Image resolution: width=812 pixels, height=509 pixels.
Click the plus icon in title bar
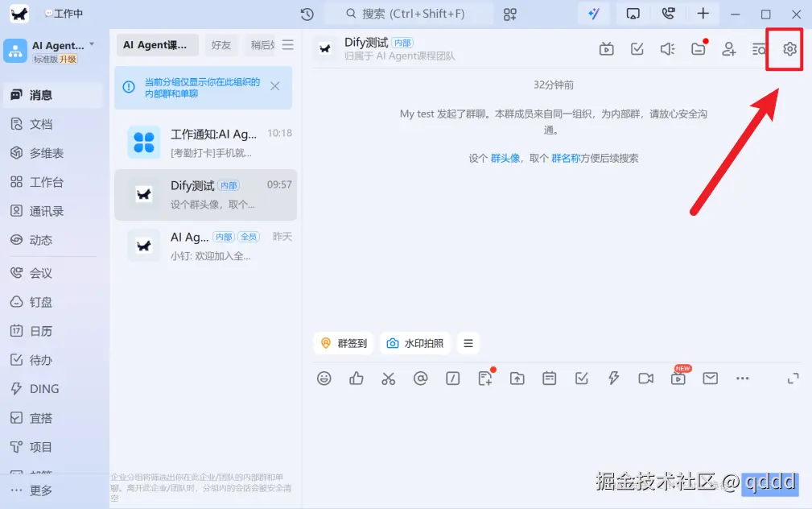[703, 14]
